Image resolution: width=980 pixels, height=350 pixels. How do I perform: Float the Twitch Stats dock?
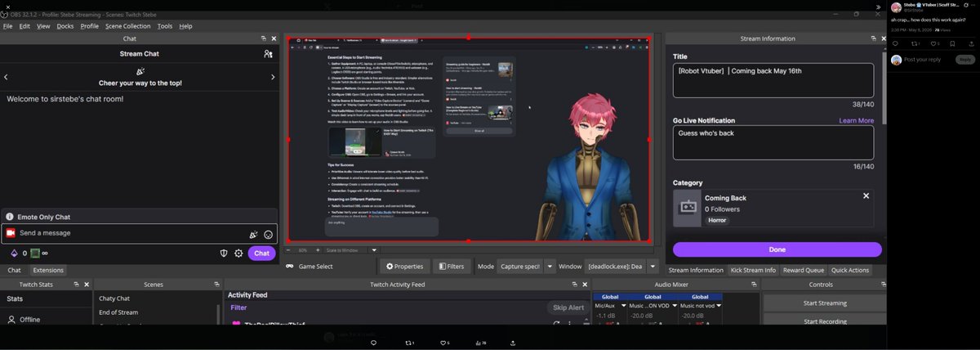point(75,285)
